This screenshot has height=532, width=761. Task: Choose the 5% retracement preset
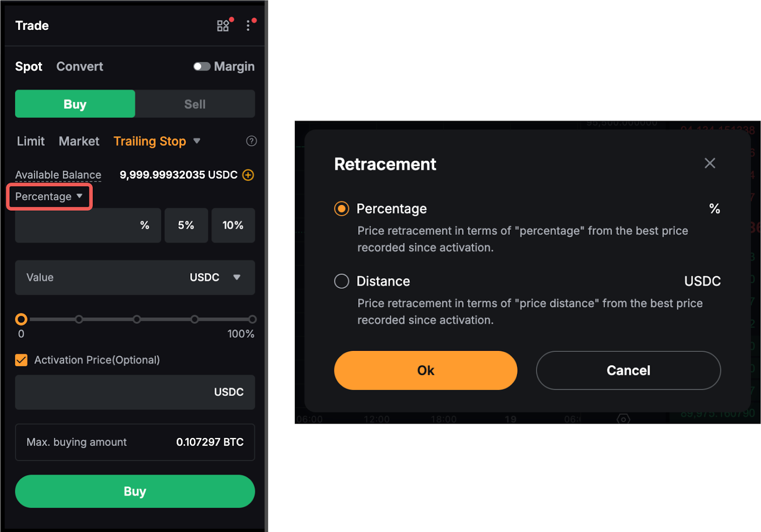(x=186, y=225)
